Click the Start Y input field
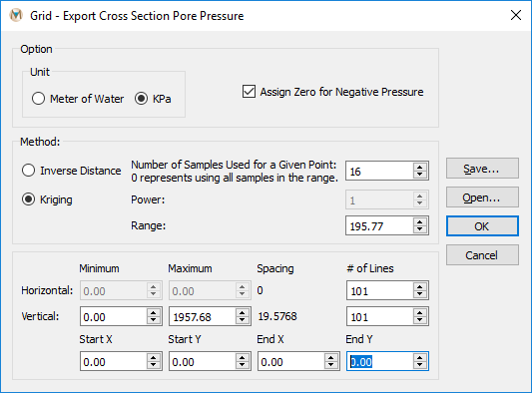 point(203,361)
